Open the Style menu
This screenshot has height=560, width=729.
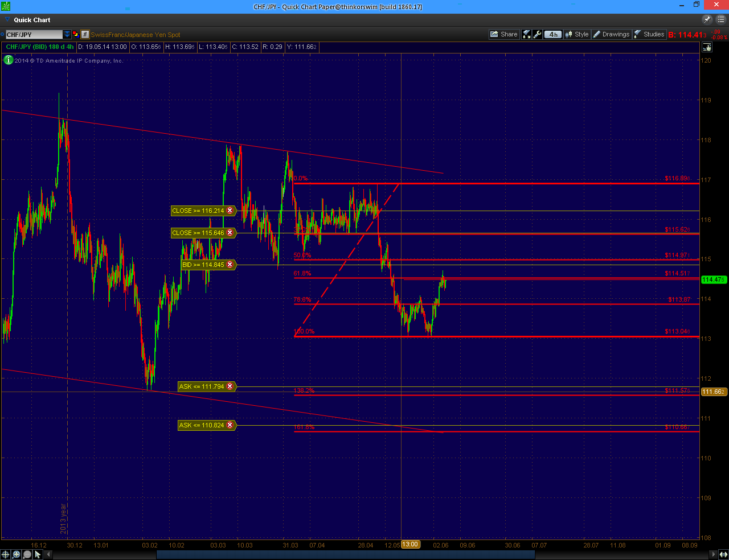pyautogui.click(x=577, y=34)
